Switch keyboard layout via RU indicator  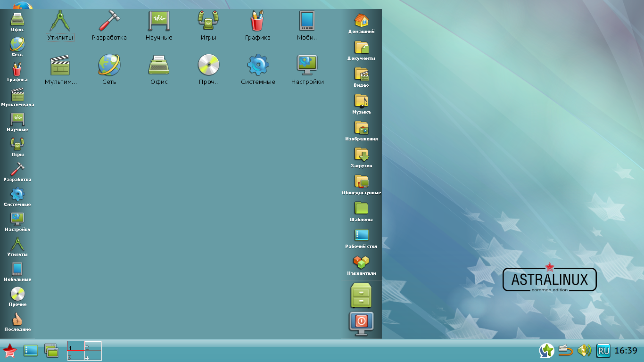click(x=603, y=350)
